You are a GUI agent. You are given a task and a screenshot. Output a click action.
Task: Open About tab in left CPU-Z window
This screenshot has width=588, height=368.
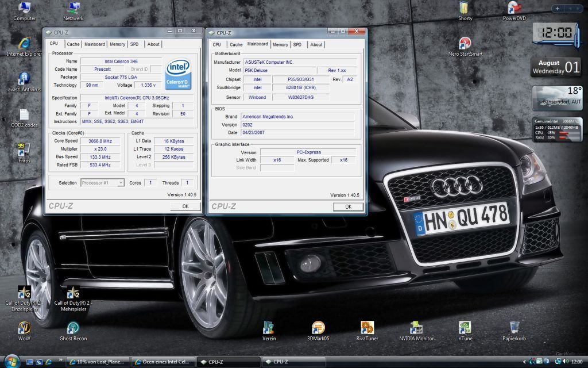tap(153, 44)
